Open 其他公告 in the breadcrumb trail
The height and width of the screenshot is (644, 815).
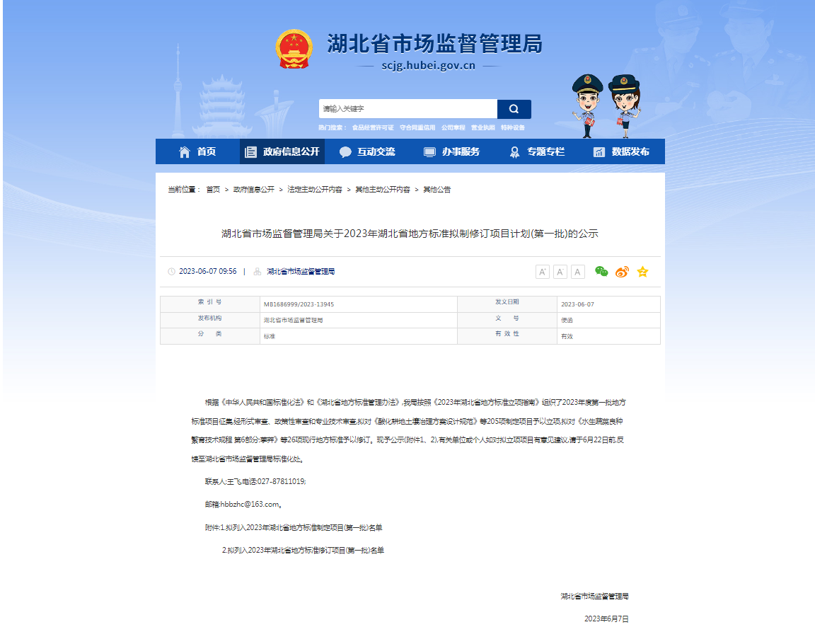coord(438,189)
